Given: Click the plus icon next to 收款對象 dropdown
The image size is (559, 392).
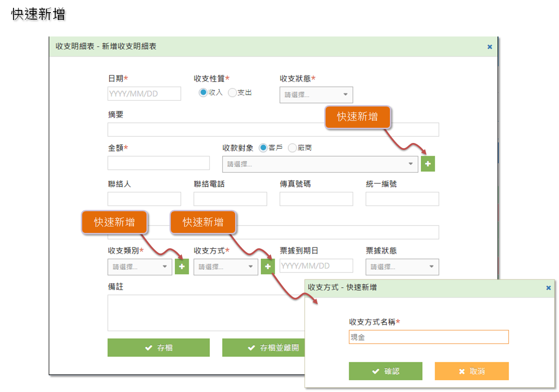Looking at the screenshot, I should tap(428, 164).
